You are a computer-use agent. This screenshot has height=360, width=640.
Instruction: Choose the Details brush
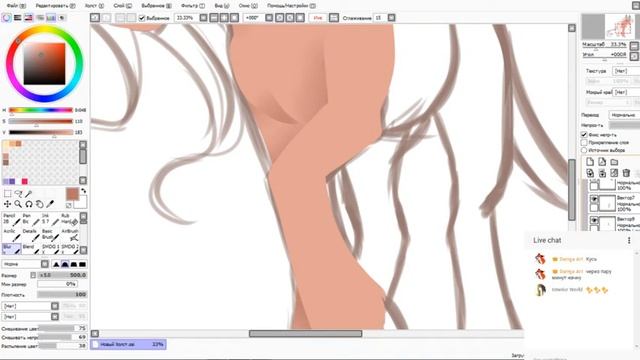click(x=31, y=235)
